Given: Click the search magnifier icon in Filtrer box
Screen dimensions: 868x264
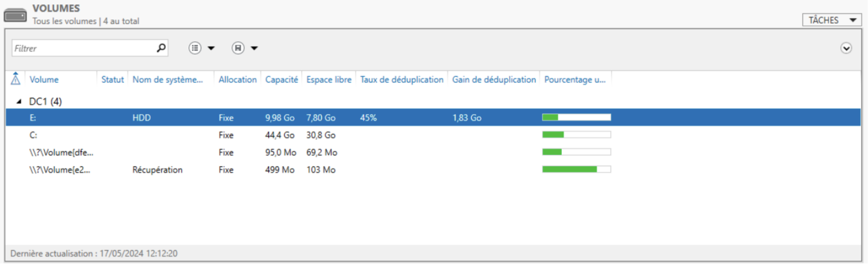Looking at the screenshot, I should click(161, 48).
